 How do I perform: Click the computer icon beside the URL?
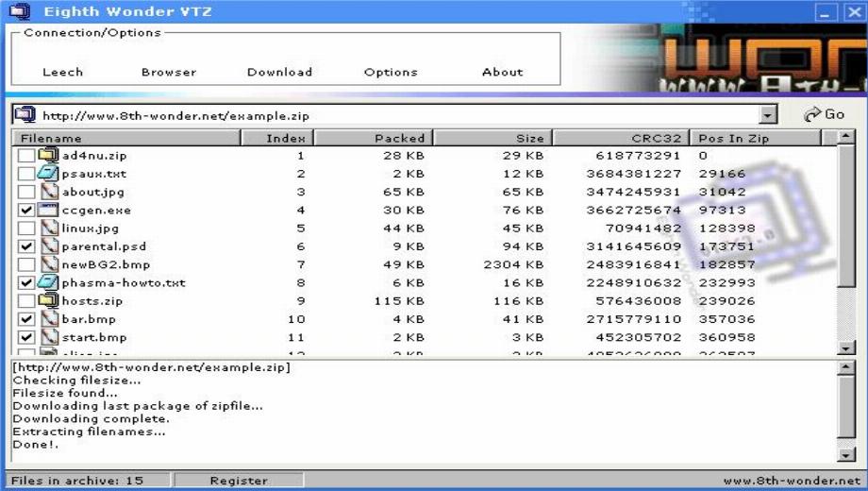(25, 114)
